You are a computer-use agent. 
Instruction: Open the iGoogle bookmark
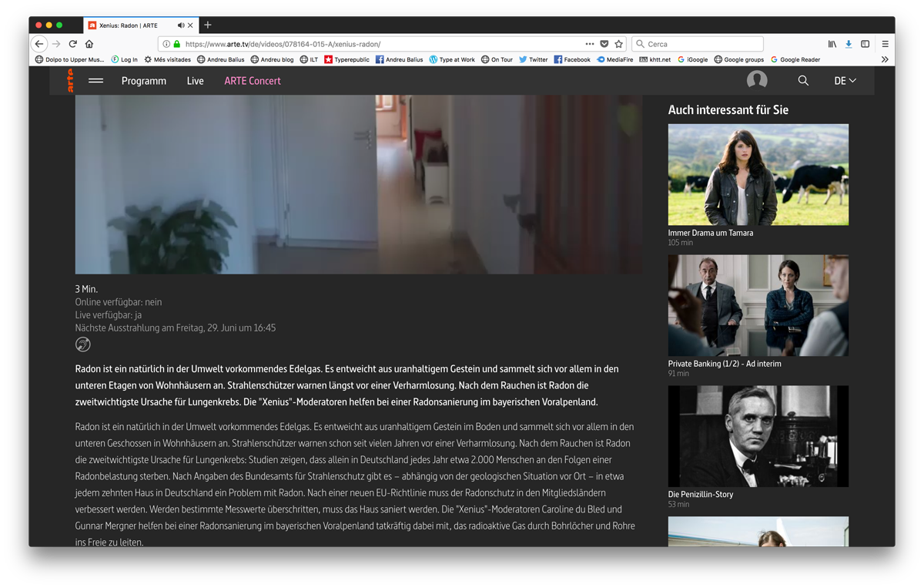point(692,59)
